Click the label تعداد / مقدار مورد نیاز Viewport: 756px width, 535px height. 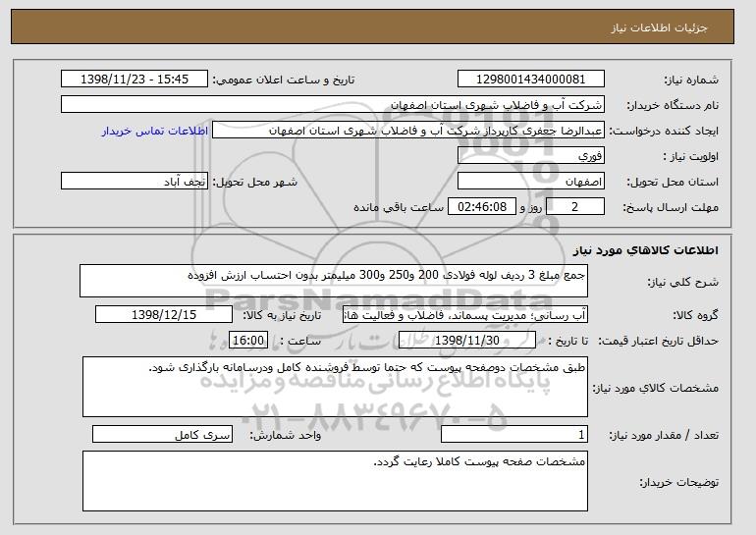[664, 435]
